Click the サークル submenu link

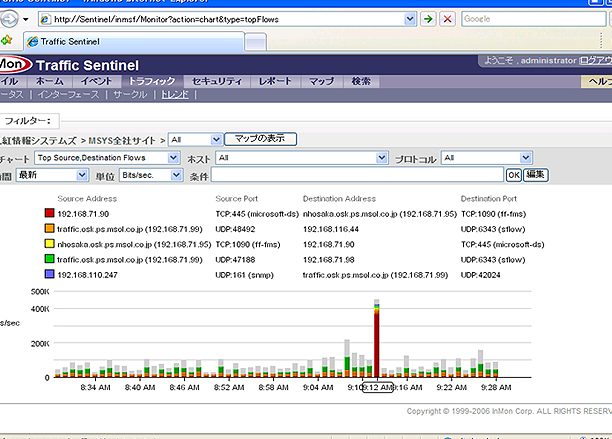click(x=130, y=95)
